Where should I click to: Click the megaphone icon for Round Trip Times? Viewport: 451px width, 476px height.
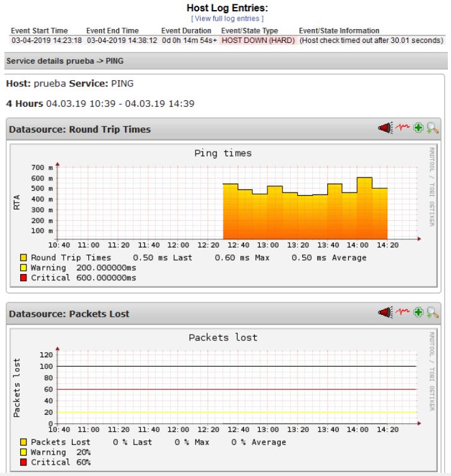click(x=385, y=129)
